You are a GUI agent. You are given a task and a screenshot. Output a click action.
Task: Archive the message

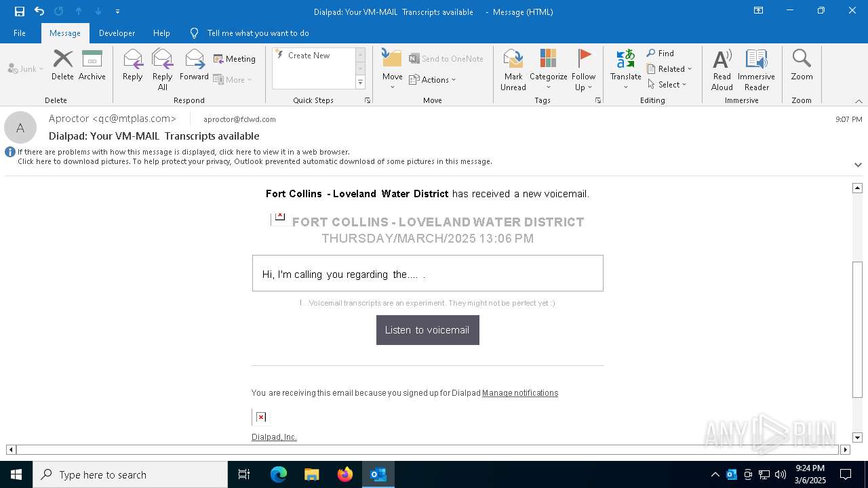[x=92, y=65]
